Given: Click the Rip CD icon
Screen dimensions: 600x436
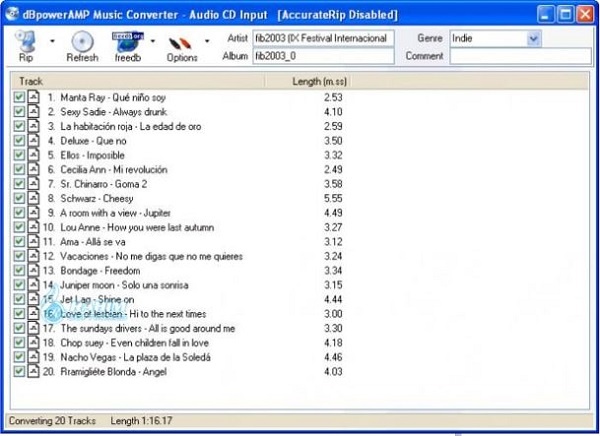Looking at the screenshot, I should pos(26,42).
